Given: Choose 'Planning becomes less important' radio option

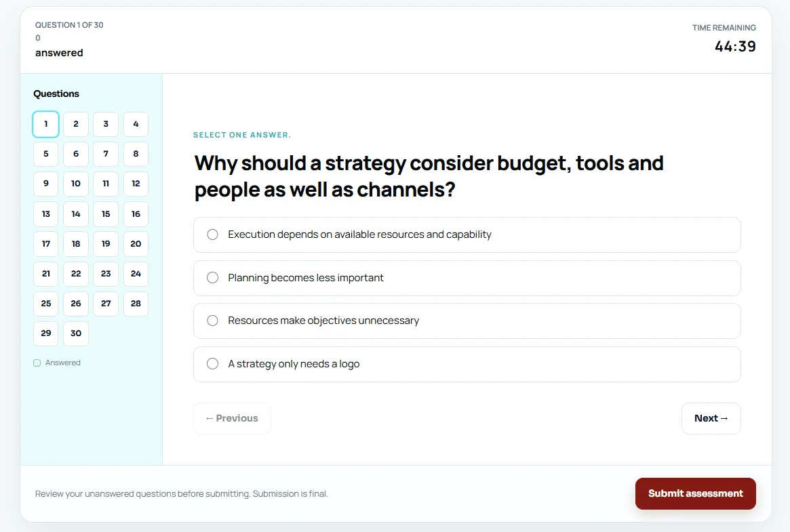Looking at the screenshot, I should coord(467,278).
